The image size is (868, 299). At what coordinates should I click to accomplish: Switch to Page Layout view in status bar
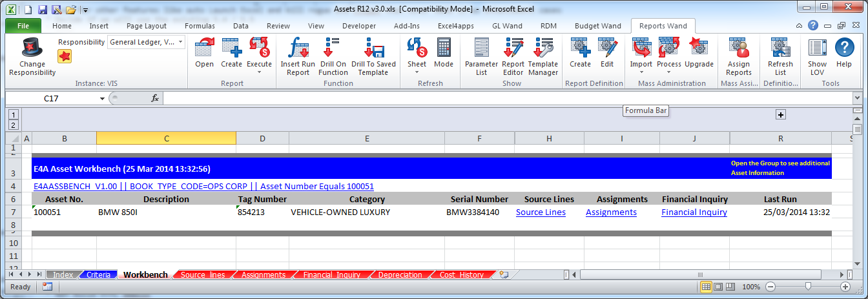click(x=719, y=286)
